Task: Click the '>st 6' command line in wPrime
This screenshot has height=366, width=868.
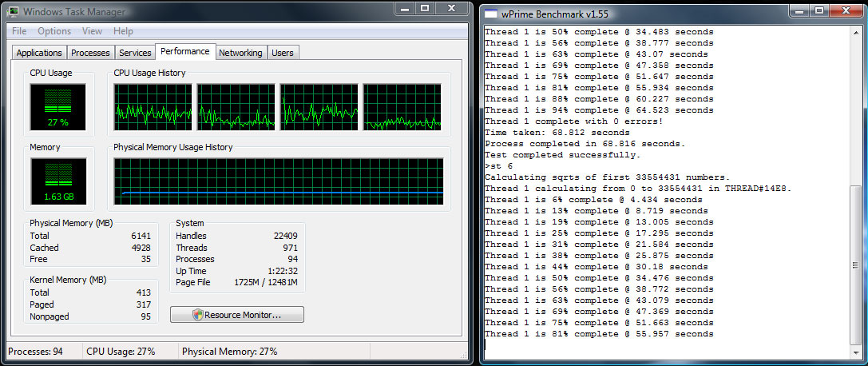Action: (499, 166)
